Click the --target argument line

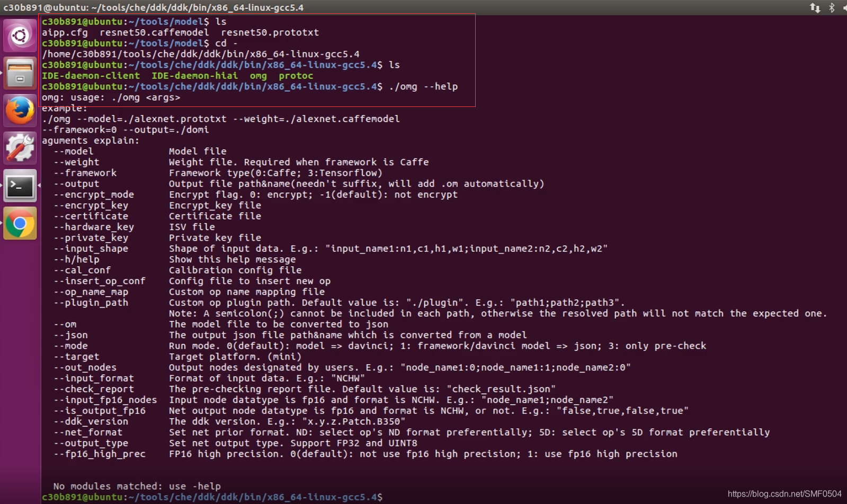177,357
